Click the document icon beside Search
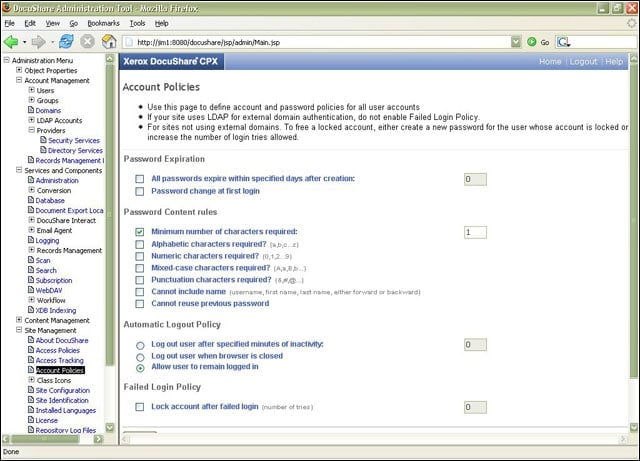640x461 pixels. click(x=31, y=270)
